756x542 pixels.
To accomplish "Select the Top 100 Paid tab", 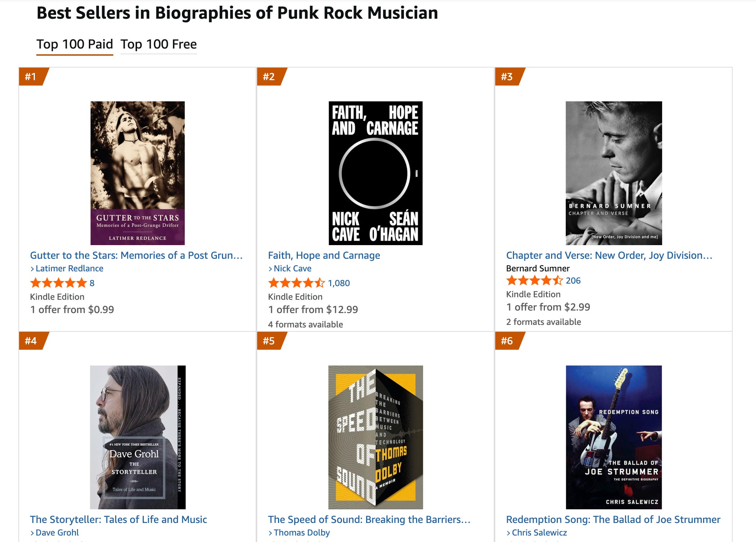I will [75, 44].
